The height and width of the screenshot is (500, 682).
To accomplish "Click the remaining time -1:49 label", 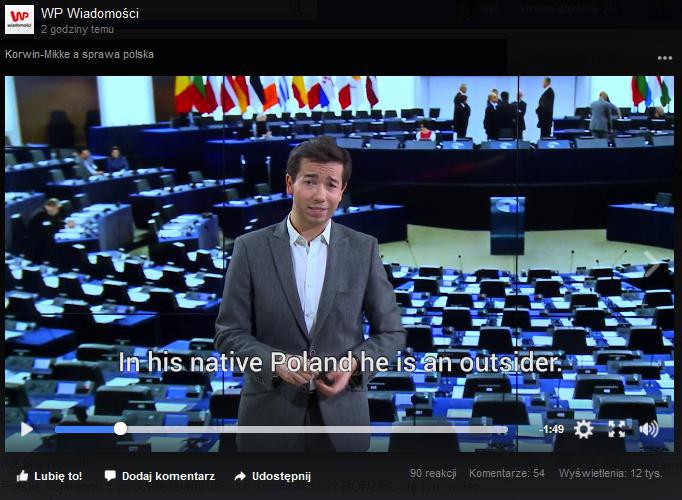I will point(552,429).
